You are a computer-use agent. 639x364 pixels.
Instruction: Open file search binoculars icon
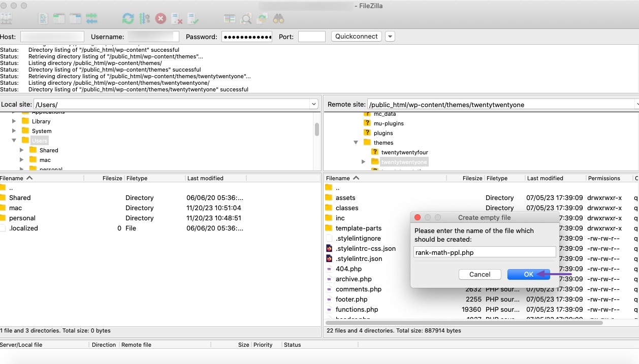pyautogui.click(x=278, y=19)
